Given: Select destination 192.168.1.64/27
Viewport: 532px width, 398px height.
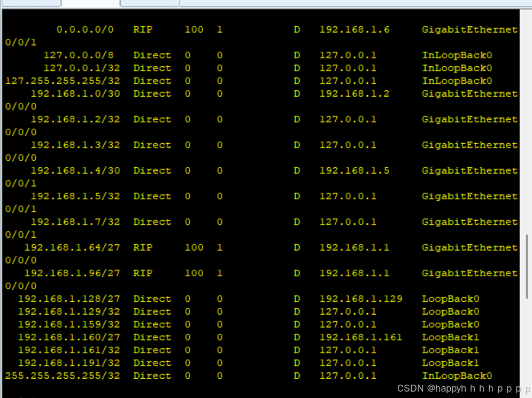Looking at the screenshot, I should tap(72, 247).
